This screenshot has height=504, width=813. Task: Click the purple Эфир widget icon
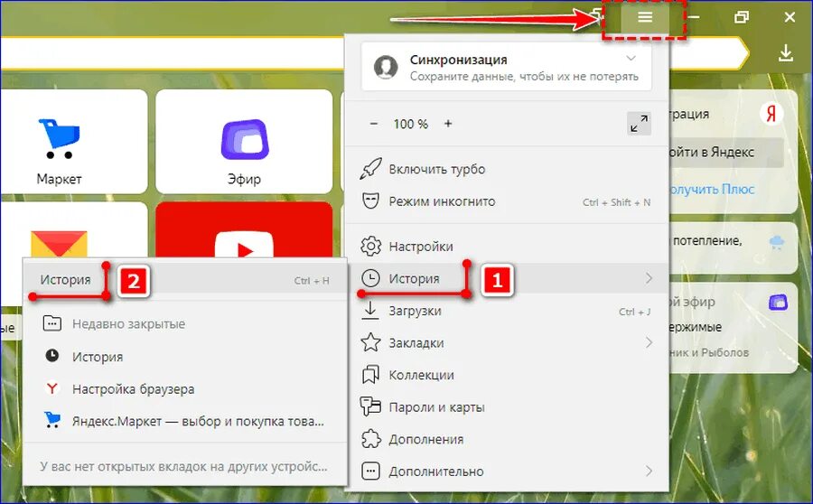(x=778, y=302)
